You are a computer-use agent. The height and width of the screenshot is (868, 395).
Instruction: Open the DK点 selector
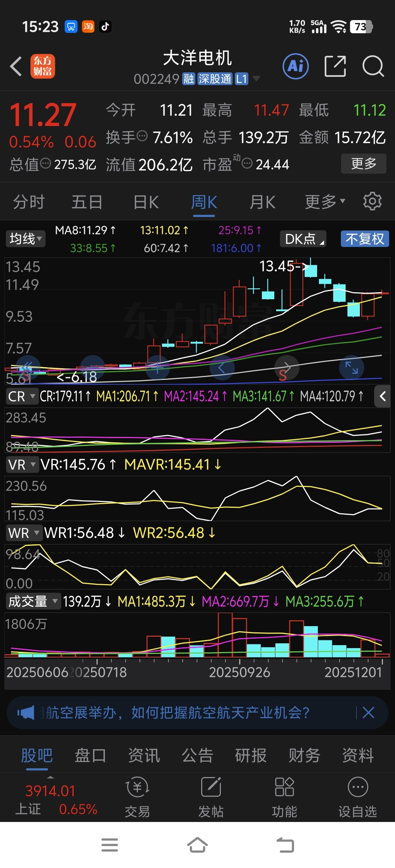click(303, 239)
